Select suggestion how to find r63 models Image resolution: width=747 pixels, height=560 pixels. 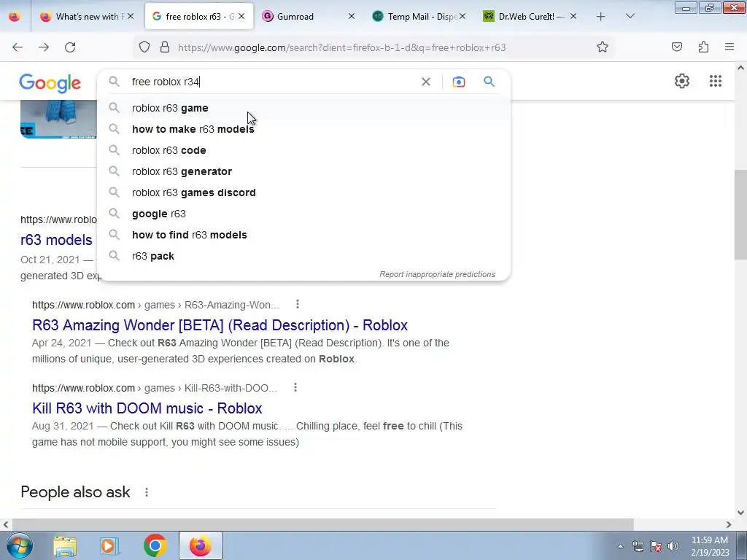tap(303, 235)
